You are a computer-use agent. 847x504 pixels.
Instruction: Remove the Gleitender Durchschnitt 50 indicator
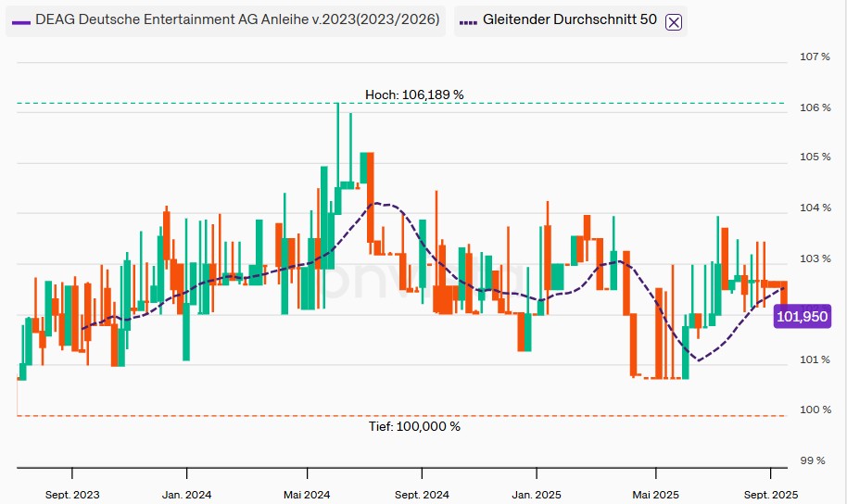tap(673, 22)
